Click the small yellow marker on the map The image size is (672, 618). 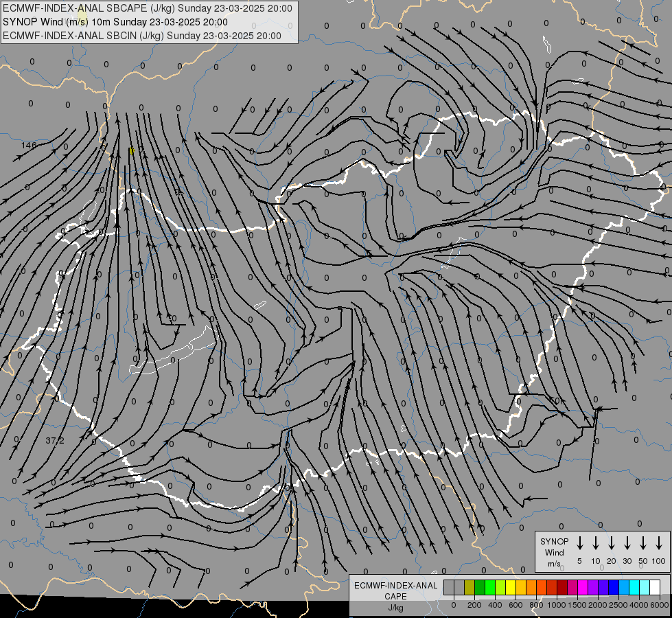[132, 150]
